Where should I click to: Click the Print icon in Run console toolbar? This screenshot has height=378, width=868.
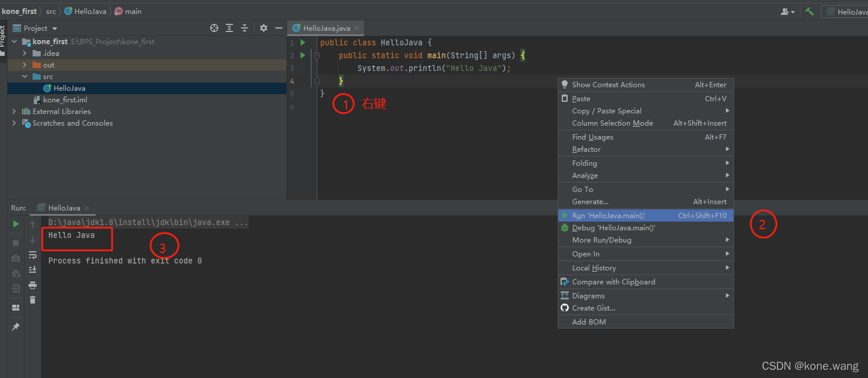coord(33,285)
